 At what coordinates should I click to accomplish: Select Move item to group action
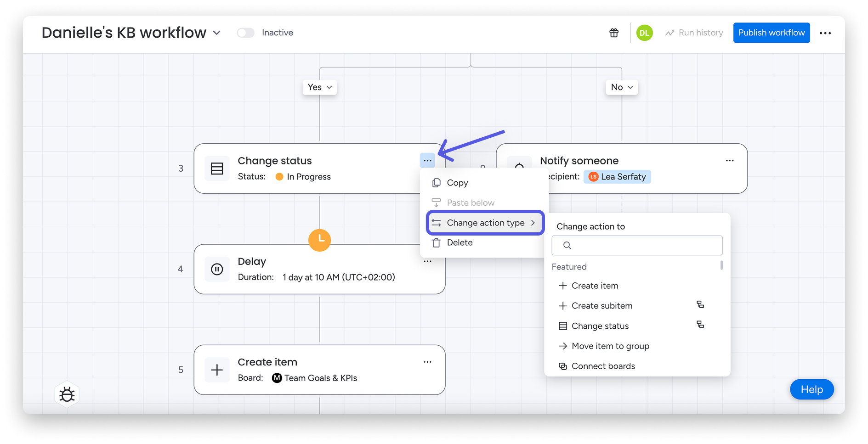[x=610, y=346]
